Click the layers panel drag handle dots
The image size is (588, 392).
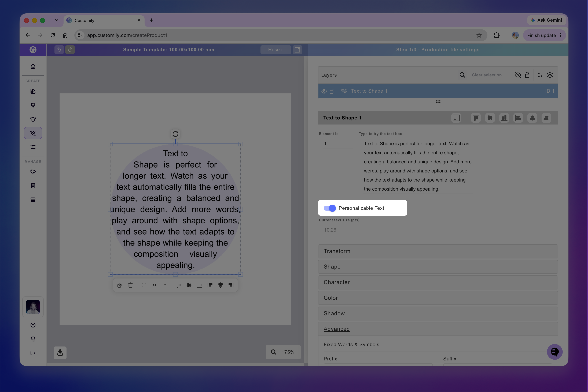438,102
